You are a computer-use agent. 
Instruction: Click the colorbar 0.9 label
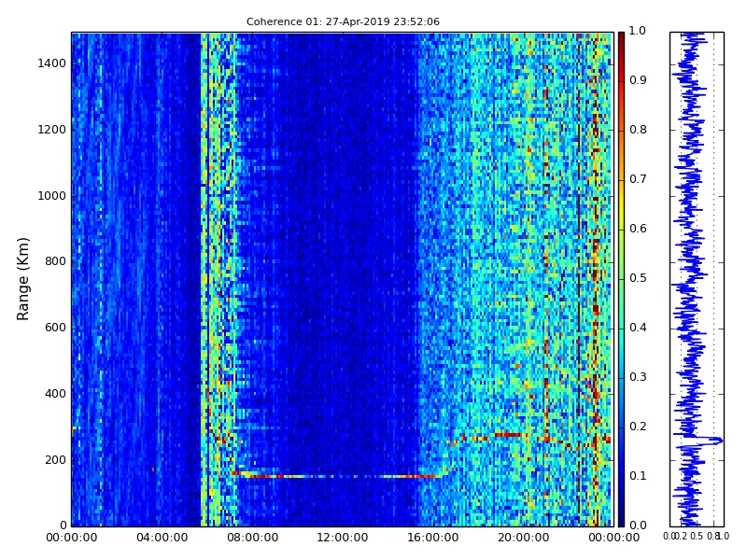638,80
